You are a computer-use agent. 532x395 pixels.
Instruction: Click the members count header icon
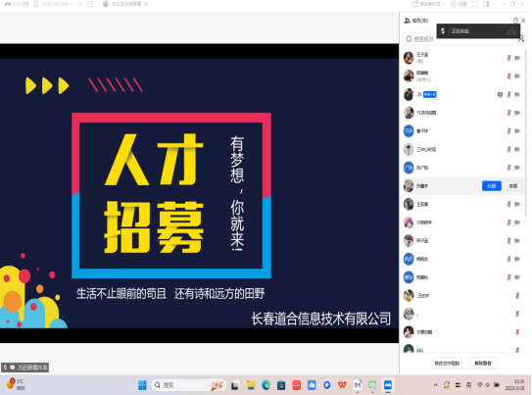408,21
